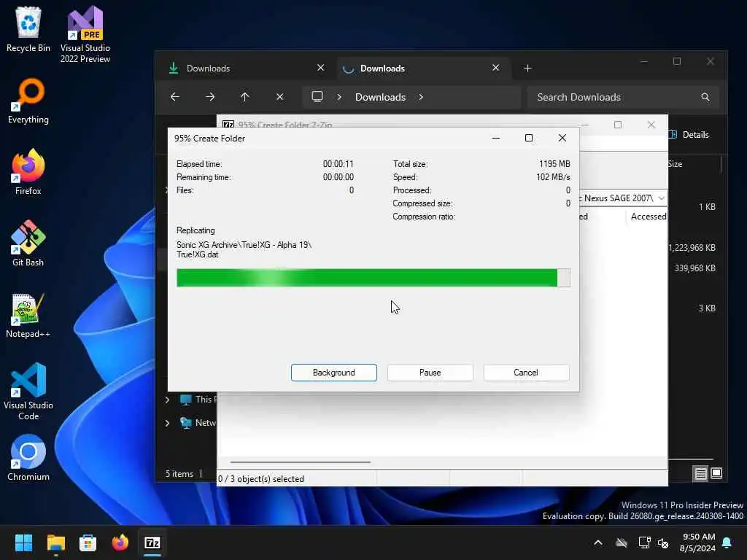Close the second Downloads tab
747x560 pixels.
495,68
